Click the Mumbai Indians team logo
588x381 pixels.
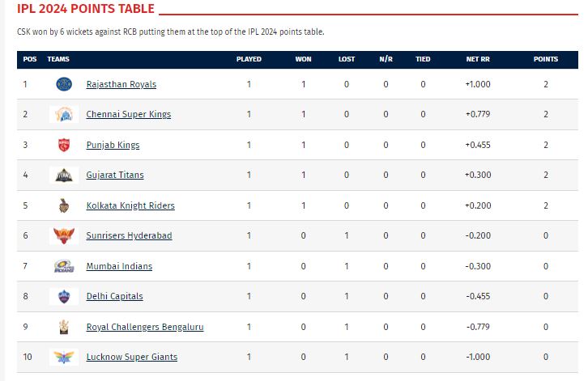click(x=63, y=266)
